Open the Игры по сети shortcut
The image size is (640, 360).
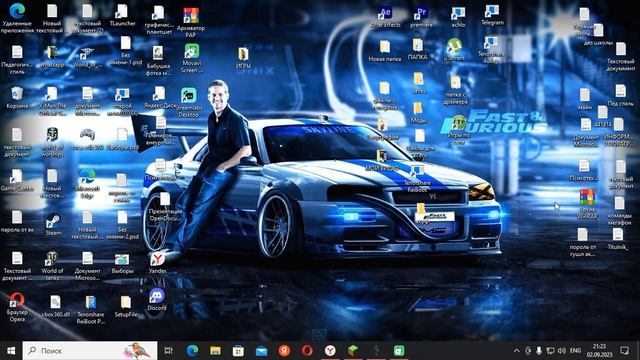pos(459,130)
